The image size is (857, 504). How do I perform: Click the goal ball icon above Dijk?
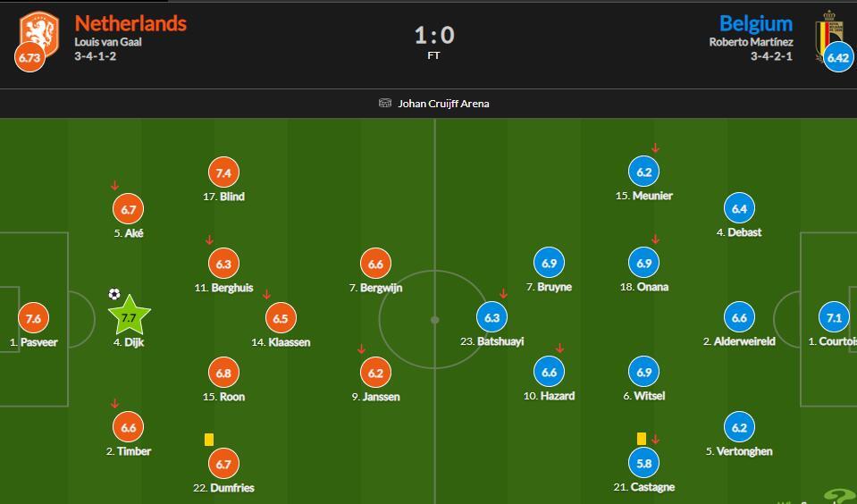114,294
